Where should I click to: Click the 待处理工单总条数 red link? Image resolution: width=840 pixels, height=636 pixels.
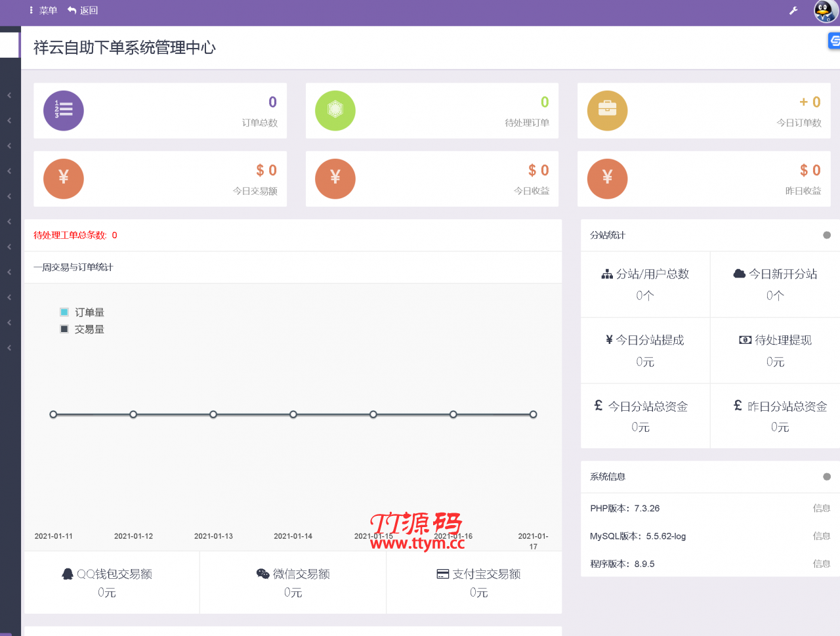(x=75, y=235)
